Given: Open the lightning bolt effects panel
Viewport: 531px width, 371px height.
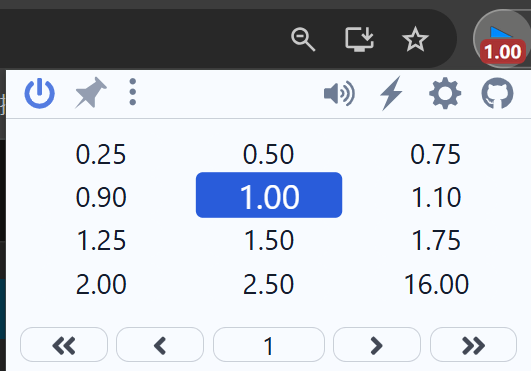Looking at the screenshot, I should [x=391, y=93].
